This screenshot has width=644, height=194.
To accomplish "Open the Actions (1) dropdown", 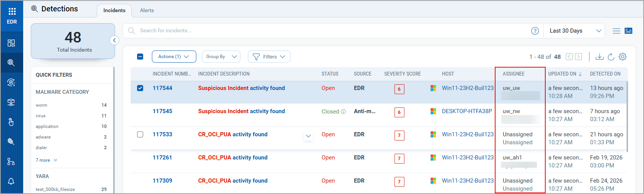I will (174, 57).
